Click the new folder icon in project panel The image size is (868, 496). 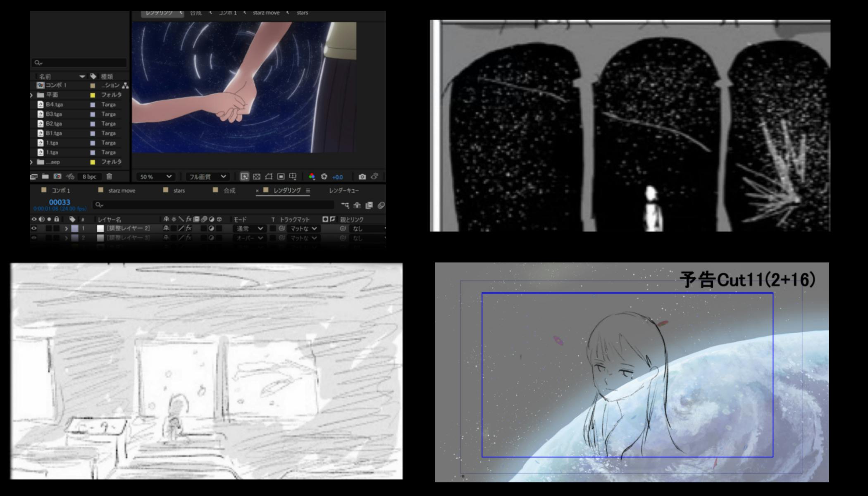[45, 176]
